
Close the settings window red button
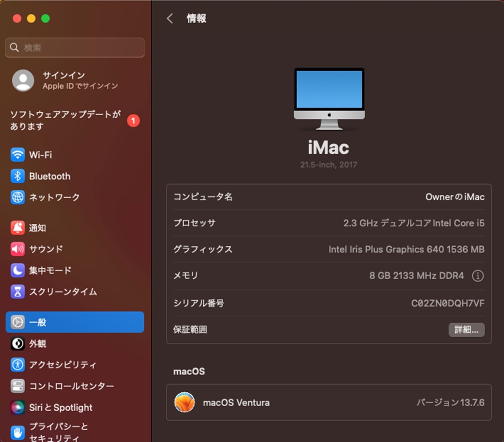click(x=17, y=18)
